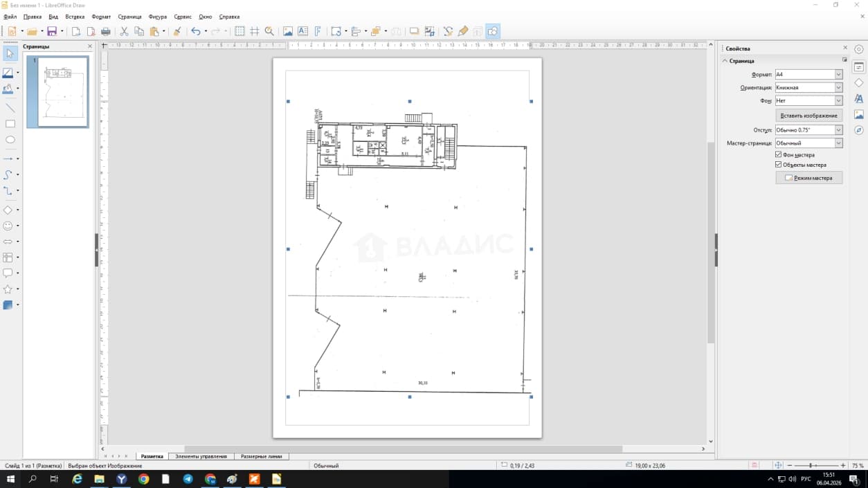Open the Gallery sidebar icon
This screenshot has height=488, width=868.
pos(859,114)
